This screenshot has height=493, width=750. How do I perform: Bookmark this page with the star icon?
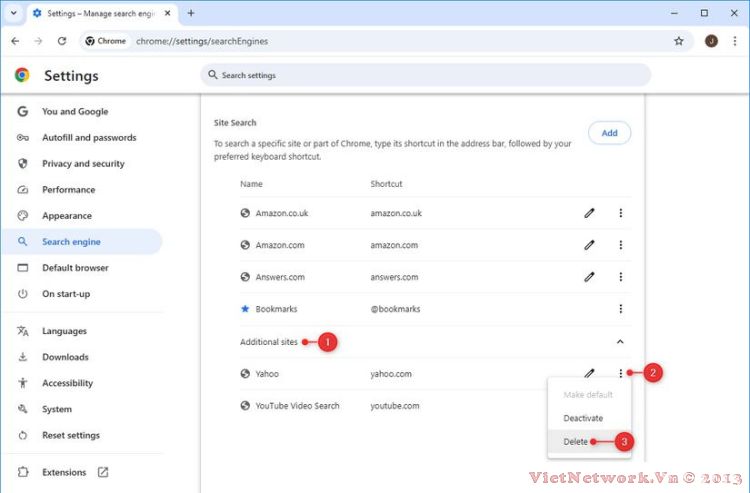tap(679, 41)
